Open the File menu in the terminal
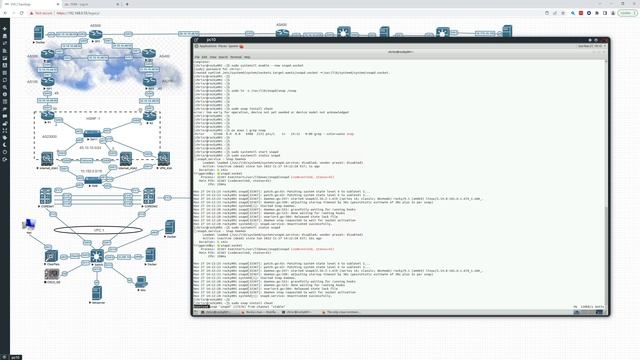The width and height of the screenshot is (640, 360). [197, 57]
